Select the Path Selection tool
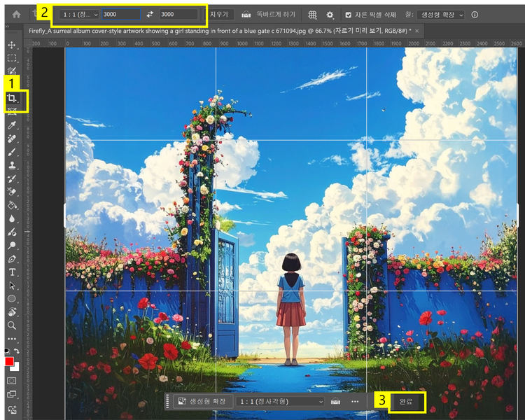525x420 pixels. [12, 286]
